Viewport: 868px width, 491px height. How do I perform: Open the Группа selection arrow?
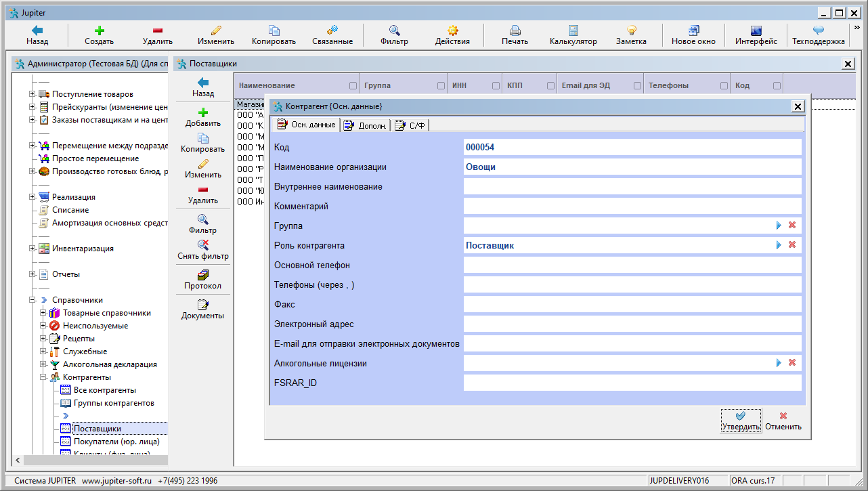tap(779, 226)
